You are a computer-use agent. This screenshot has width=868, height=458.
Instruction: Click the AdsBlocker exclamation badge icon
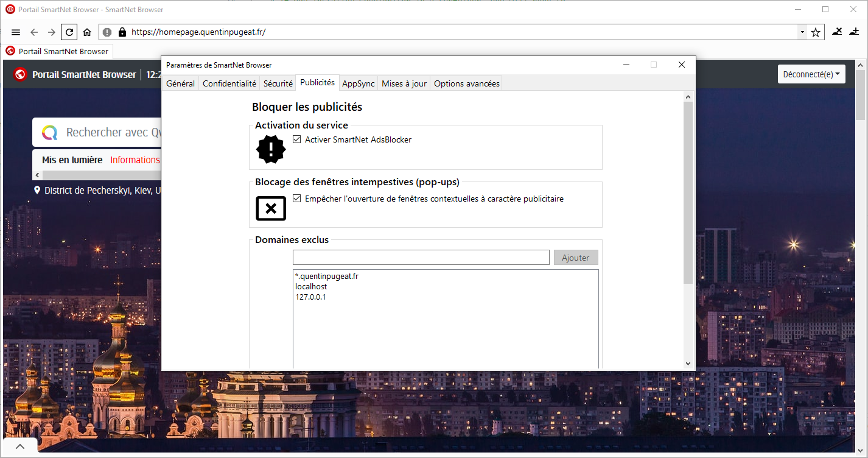click(271, 149)
